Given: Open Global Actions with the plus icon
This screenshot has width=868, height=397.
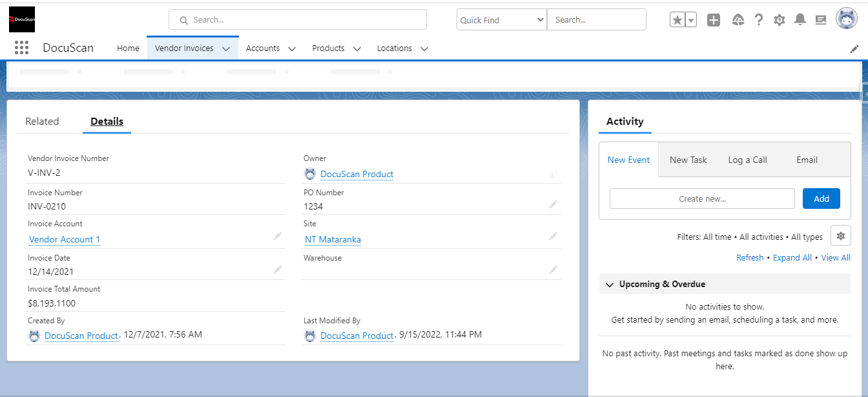Looking at the screenshot, I should click(714, 19).
